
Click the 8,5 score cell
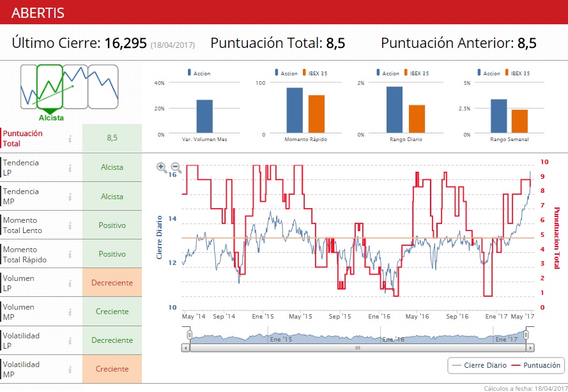pyautogui.click(x=112, y=138)
